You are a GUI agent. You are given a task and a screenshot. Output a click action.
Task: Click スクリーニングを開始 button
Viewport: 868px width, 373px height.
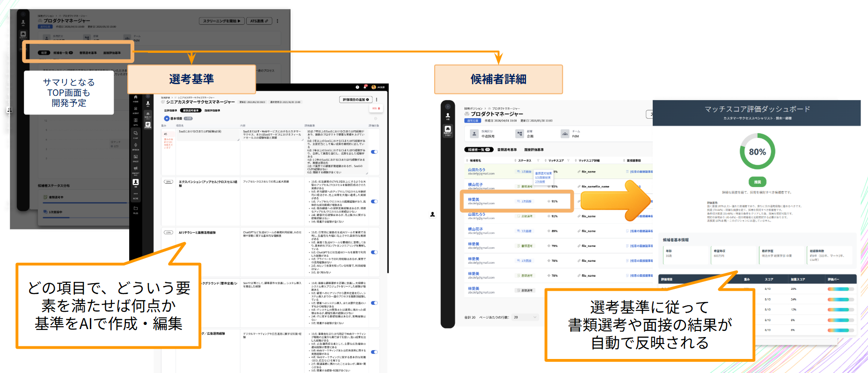(222, 21)
